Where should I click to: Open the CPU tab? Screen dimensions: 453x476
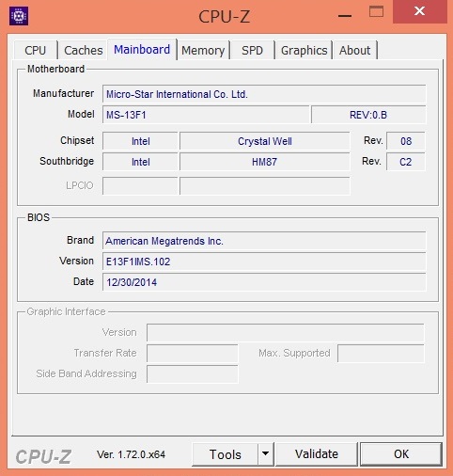(36, 50)
